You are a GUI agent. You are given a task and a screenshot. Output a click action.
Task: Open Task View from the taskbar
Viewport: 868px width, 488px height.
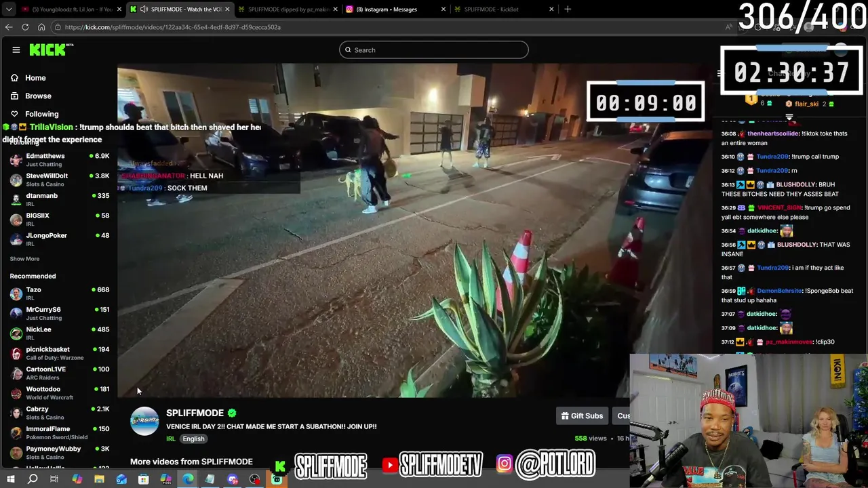tap(54, 479)
